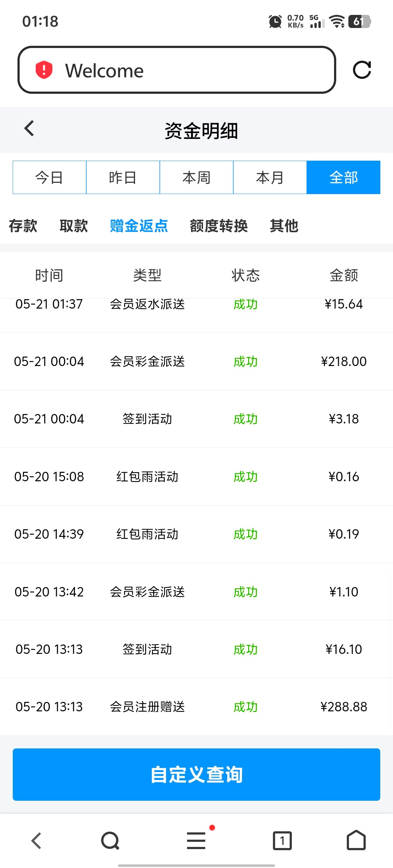Tap browser back navigation arrow
The image size is (393, 868).
(36, 841)
